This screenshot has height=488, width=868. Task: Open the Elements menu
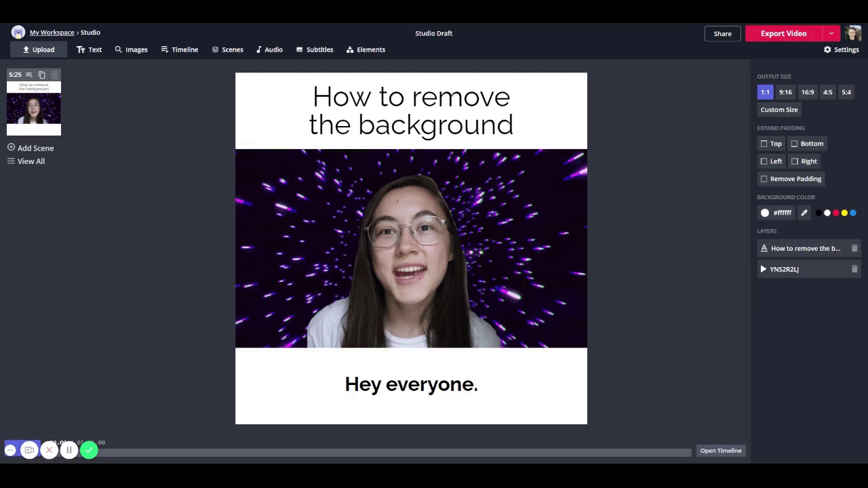coord(366,49)
